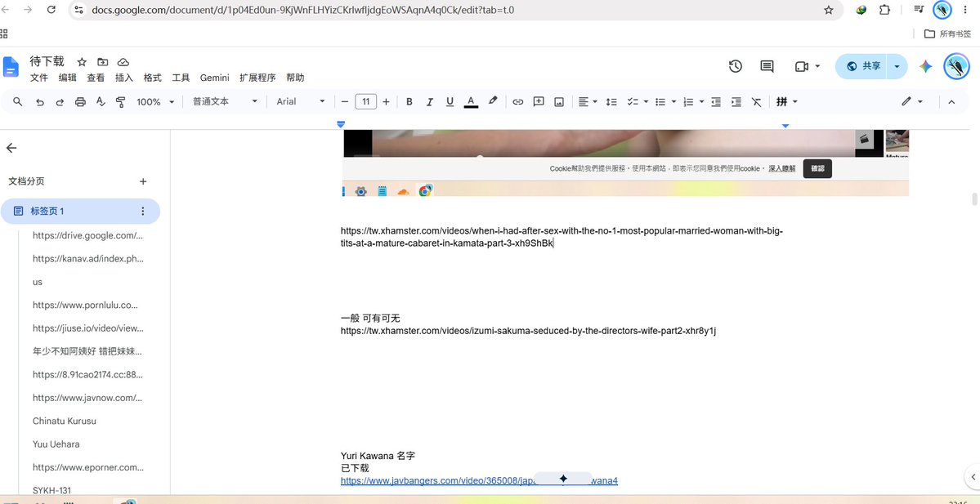Collapse document tabs sidebar back arrow
980x504 pixels.
tap(11, 148)
